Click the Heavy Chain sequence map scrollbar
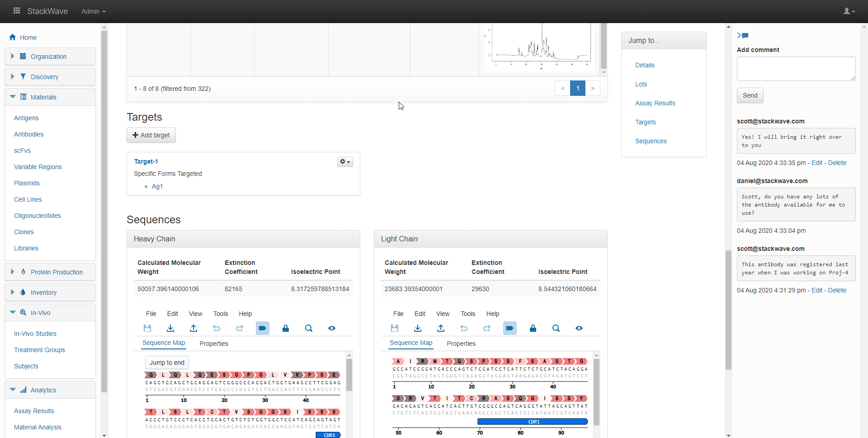868x438 pixels. click(349, 375)
